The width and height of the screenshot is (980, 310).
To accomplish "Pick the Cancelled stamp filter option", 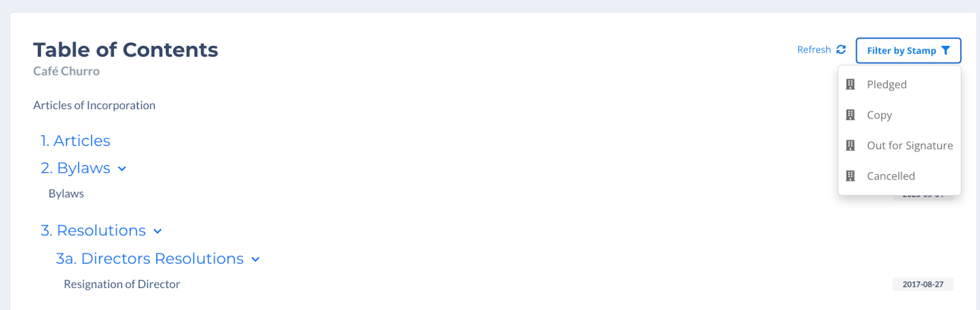I will (x=899, y=176).
